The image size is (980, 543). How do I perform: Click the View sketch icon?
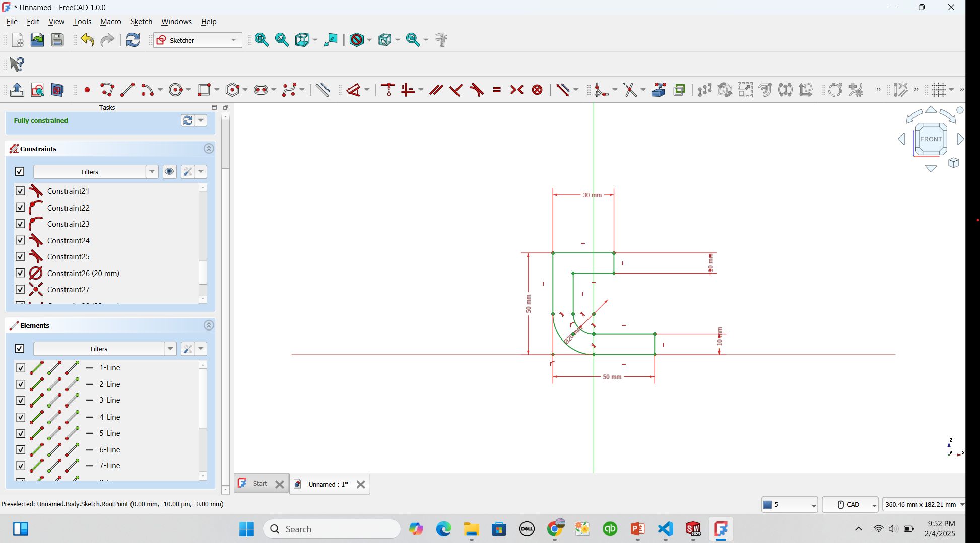(x=38, y=90)
